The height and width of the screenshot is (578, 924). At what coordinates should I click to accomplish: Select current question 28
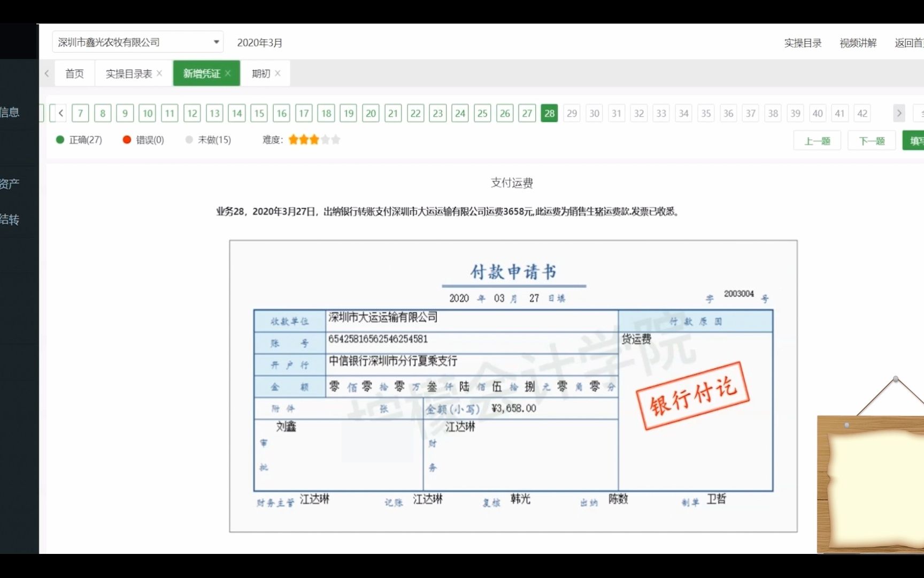tap(550, 113)
